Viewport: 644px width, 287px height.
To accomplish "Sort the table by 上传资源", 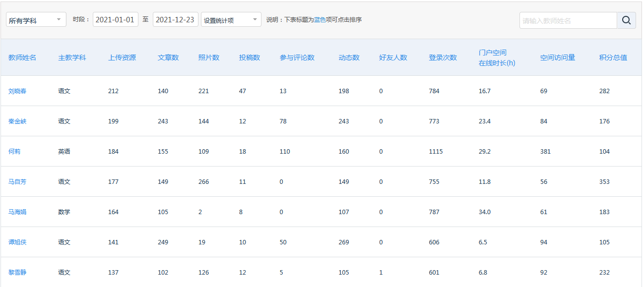I will (x=122, y=57).
